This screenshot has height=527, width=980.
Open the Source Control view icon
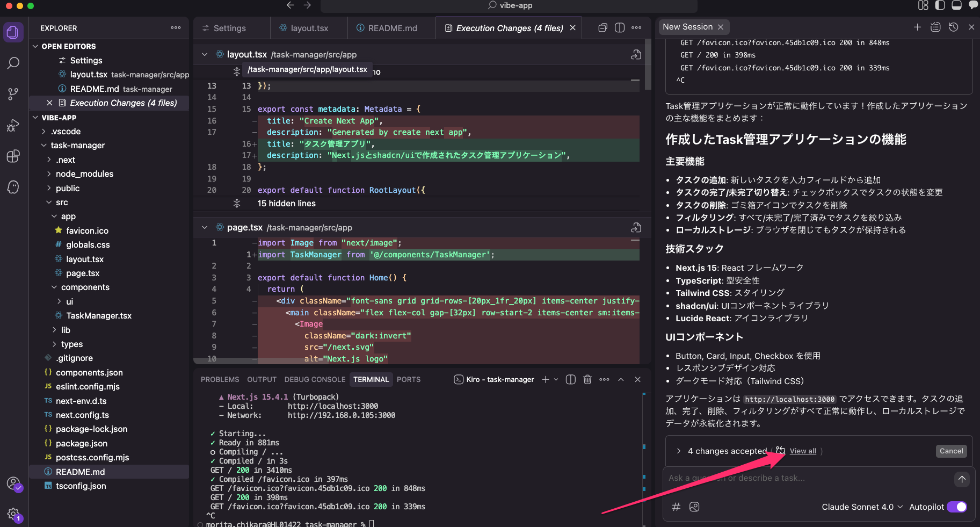[13, 95]
